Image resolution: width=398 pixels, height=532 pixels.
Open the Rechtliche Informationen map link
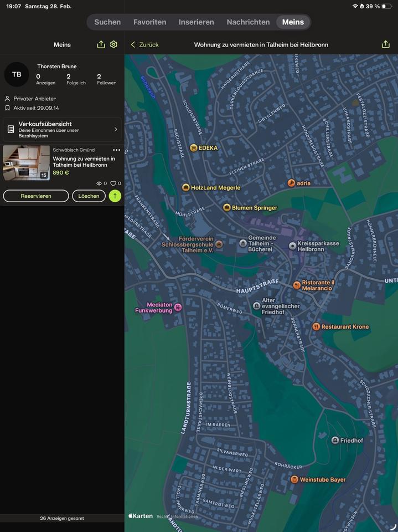click(177, 516)
